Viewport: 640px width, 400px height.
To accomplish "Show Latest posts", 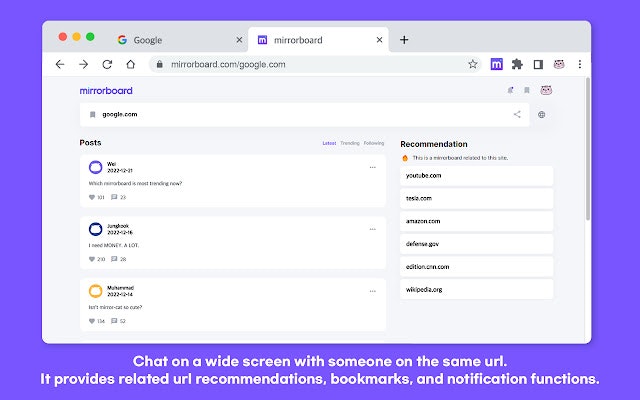I will pos(329,143).
